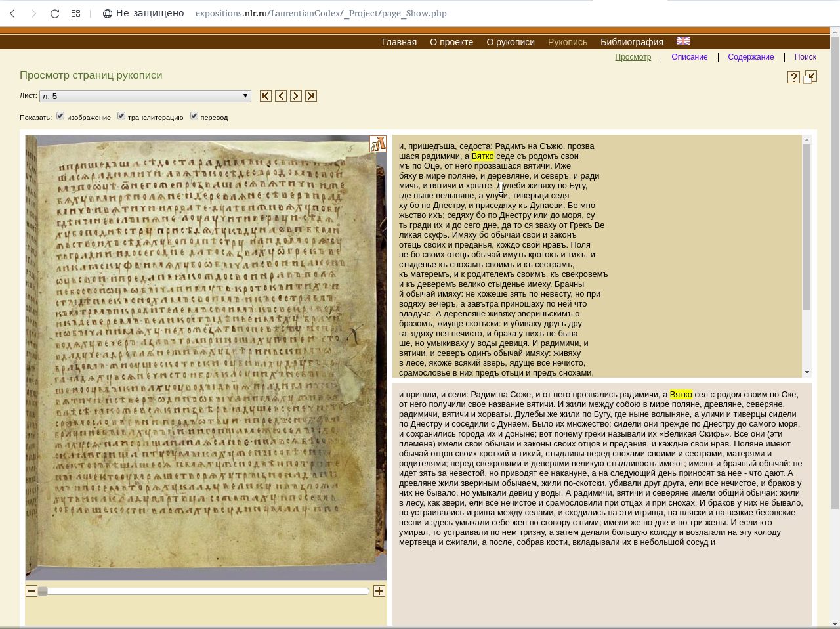Reload the current page
Image resolution: width=840 pixels, height=629 pixels.
click(55, 13)
